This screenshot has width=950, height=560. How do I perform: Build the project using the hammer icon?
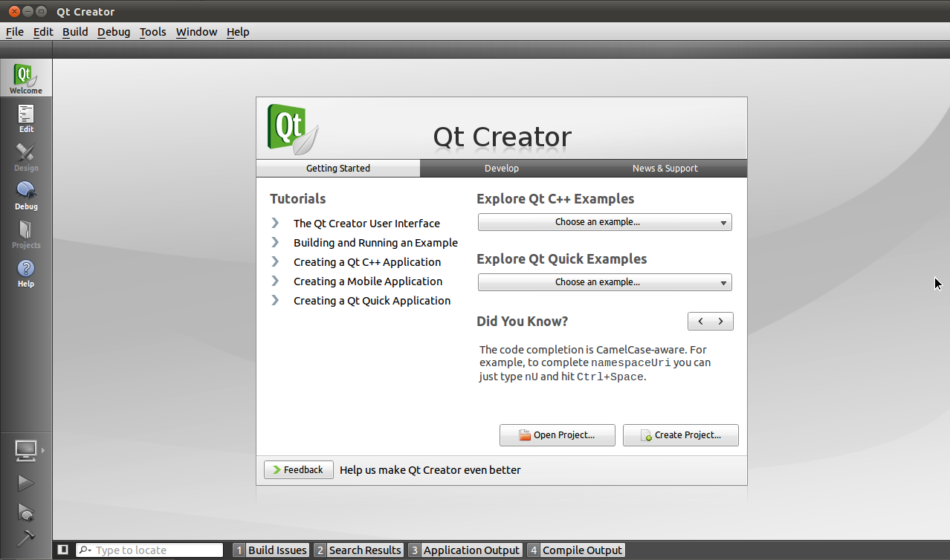[x=25, y=539]
